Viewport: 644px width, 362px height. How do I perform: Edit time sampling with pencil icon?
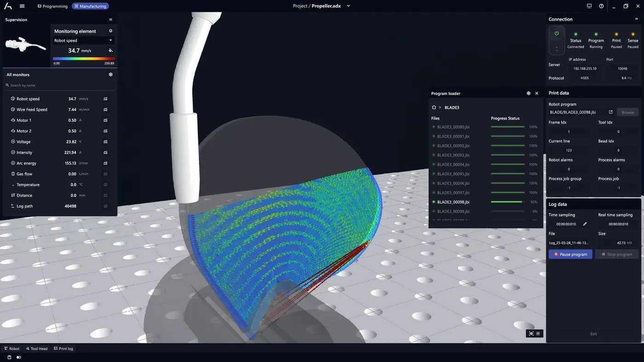tap(585, 224)
